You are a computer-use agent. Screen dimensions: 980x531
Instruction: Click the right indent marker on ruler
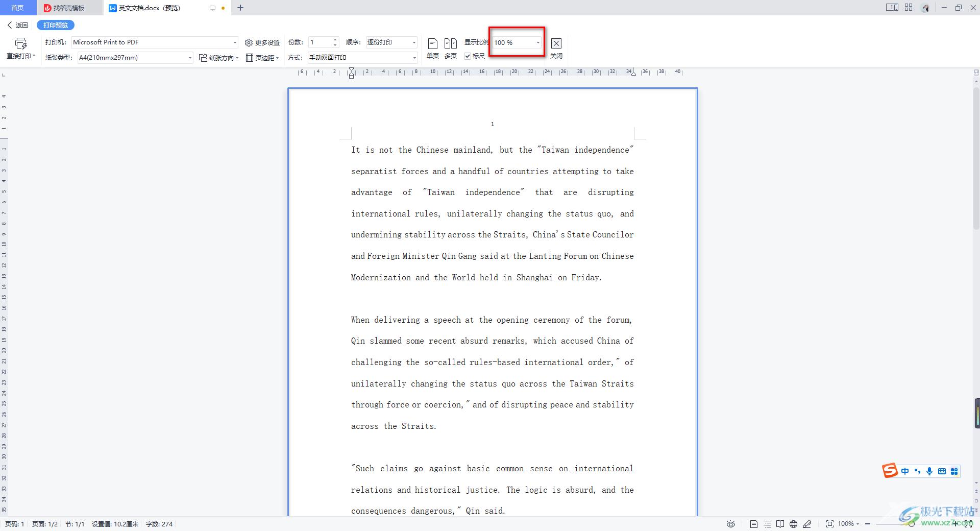(633, 74)
